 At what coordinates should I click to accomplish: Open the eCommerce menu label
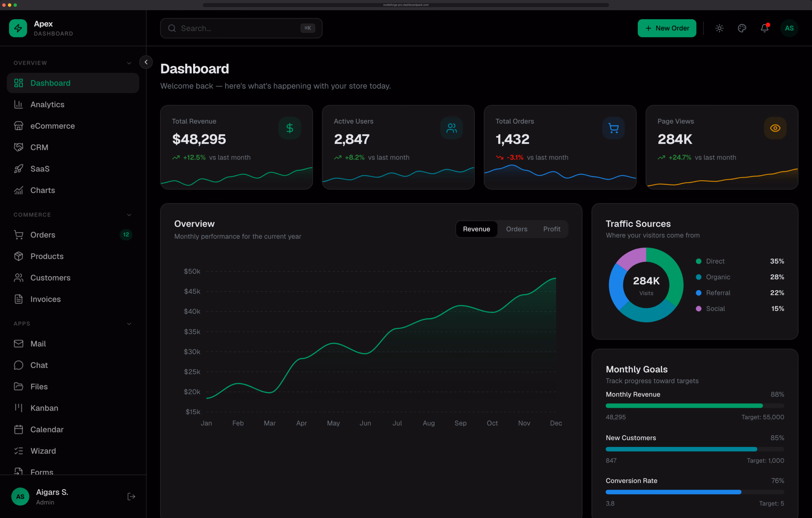(x=53, y=126)
